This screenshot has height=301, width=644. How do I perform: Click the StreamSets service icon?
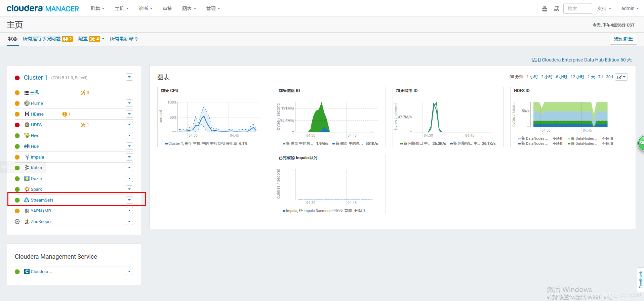click(27, 200)
